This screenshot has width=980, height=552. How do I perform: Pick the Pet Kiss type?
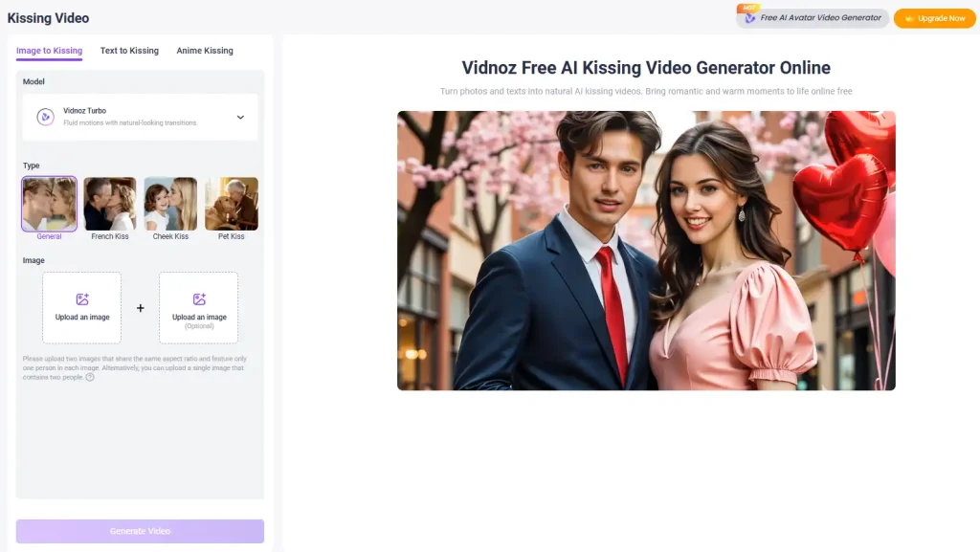coord(231,202)
